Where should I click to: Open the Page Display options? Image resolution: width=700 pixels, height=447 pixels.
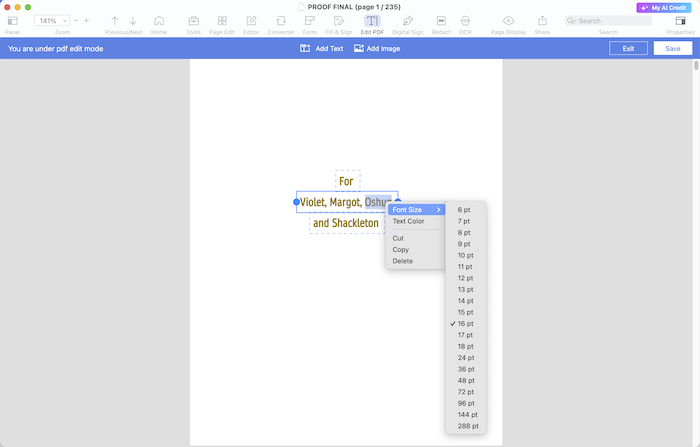508,21
